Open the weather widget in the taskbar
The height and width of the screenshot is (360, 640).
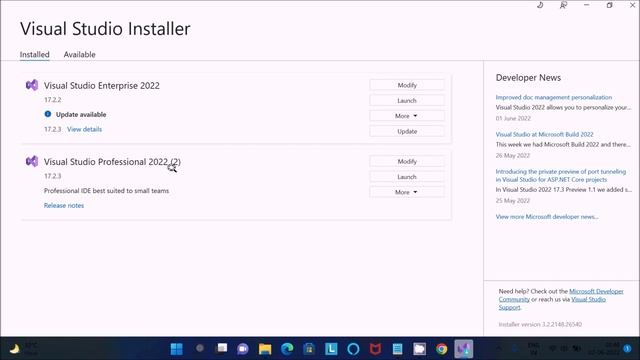click(24, 349)
